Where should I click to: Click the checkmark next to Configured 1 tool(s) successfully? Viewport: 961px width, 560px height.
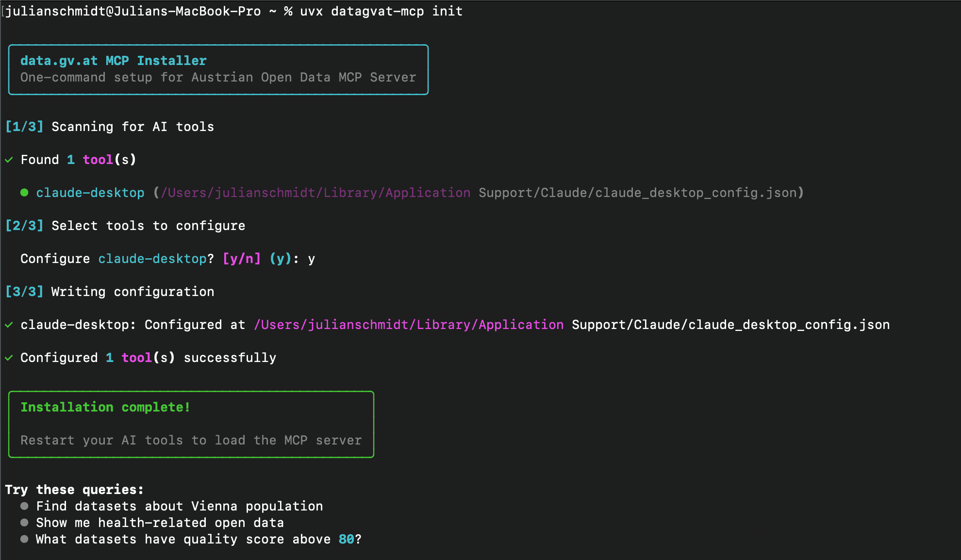point(8,358)
